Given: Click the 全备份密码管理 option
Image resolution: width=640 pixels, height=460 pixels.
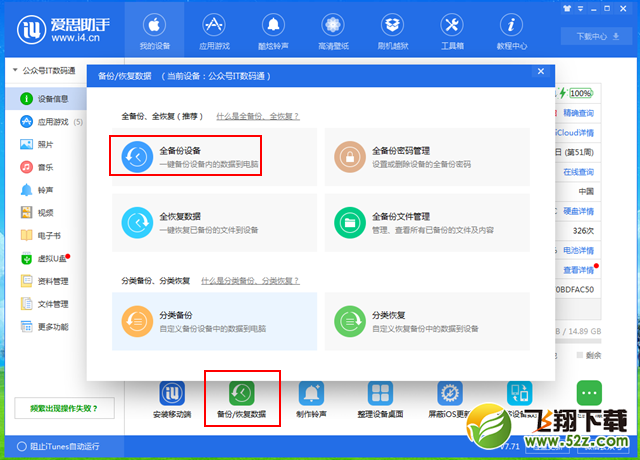Looking at the screenshot, I should point(427,157).
